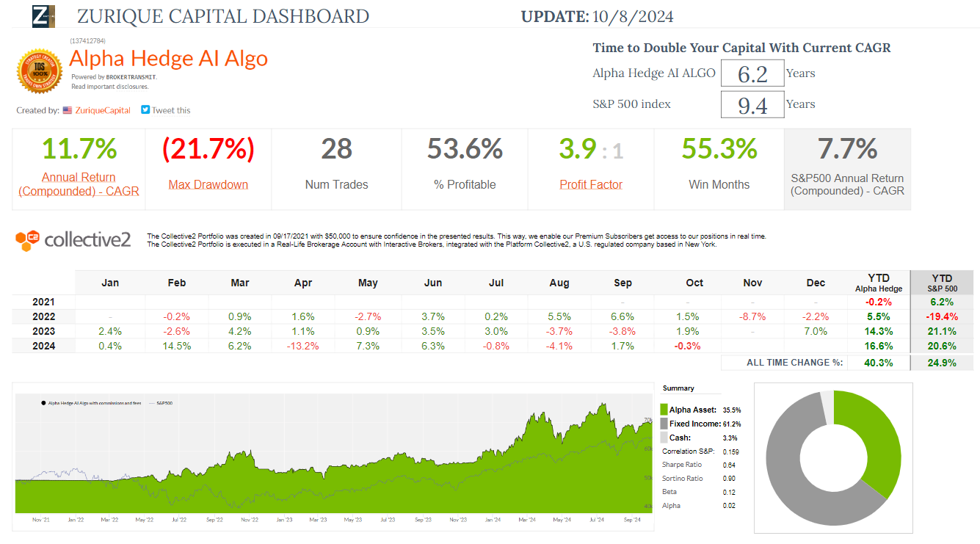Click the Dec column header
Image resolution: width=980 pixels, height=544 pixels.
pyautogui.click(x=816, y=283)
